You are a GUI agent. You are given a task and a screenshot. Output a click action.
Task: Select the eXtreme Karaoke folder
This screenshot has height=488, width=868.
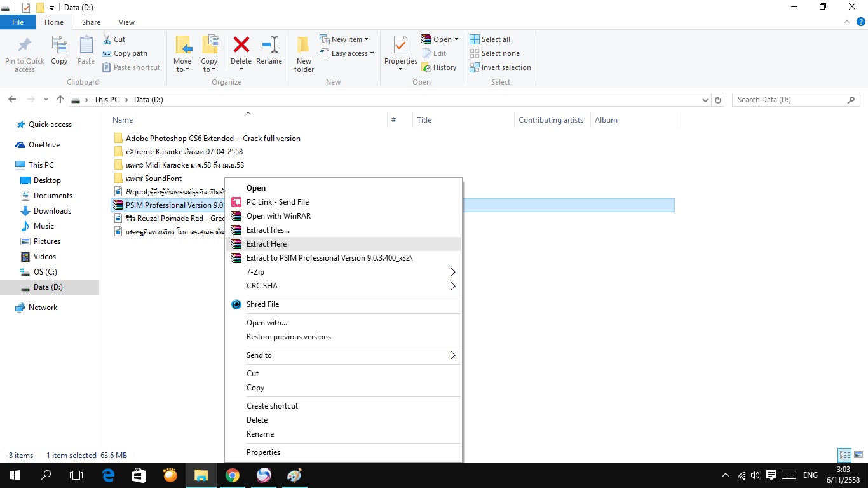coord(184,152)
